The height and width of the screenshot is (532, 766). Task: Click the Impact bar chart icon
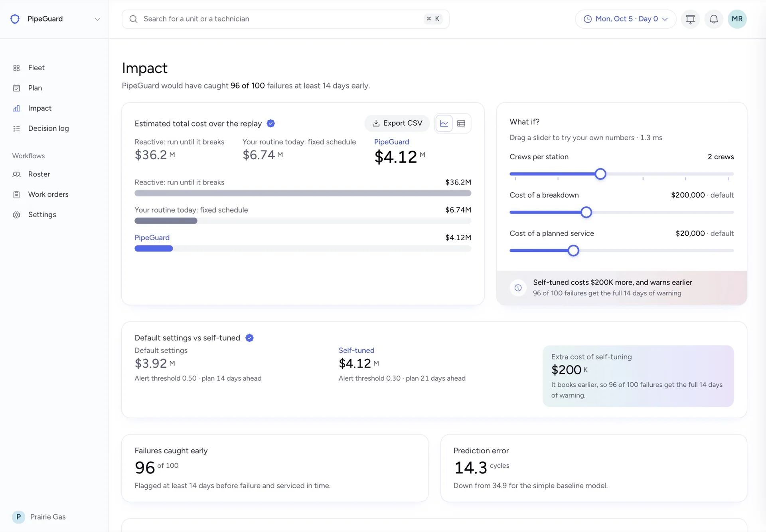(16, 108)
